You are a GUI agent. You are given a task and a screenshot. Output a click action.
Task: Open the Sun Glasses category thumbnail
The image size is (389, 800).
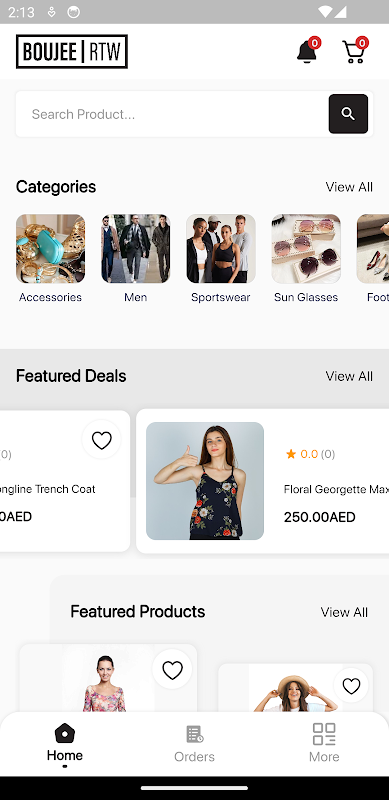point(306,248)
